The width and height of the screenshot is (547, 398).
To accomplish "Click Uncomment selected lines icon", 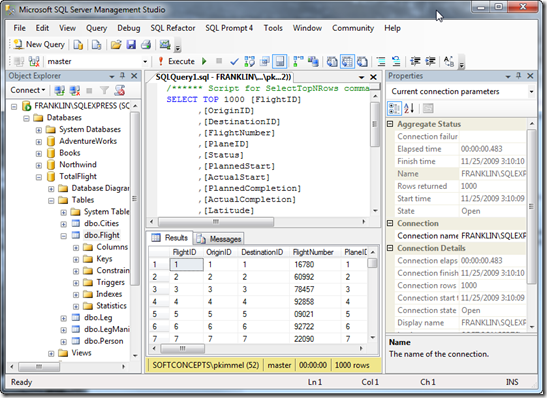I will pyautogui.click(x=396, y=62).
